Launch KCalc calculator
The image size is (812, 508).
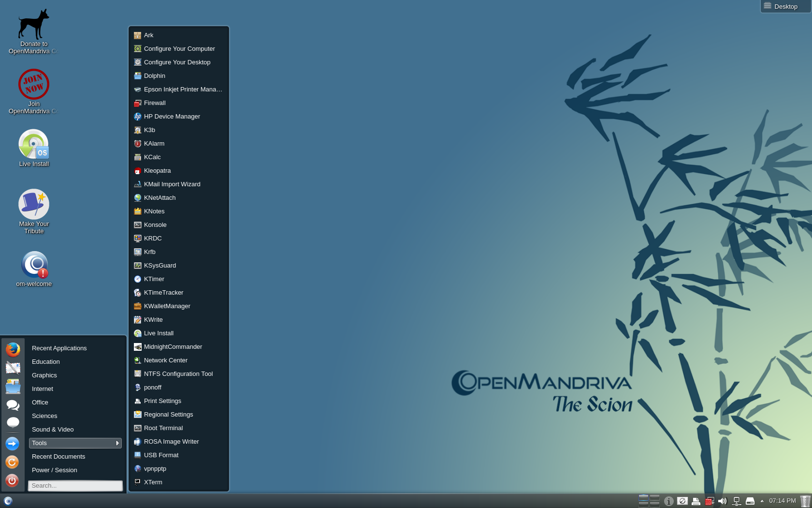[179, 157]
